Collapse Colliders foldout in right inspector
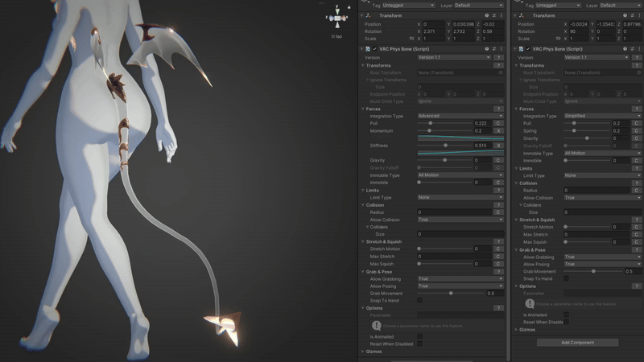 520,205
